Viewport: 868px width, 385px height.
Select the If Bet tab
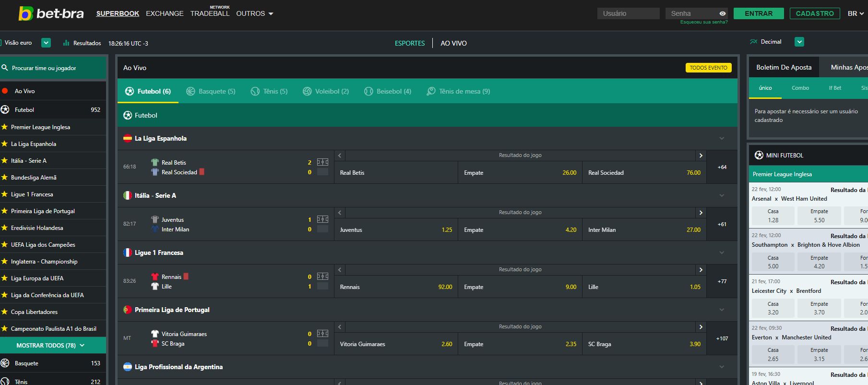click(835, 88)
